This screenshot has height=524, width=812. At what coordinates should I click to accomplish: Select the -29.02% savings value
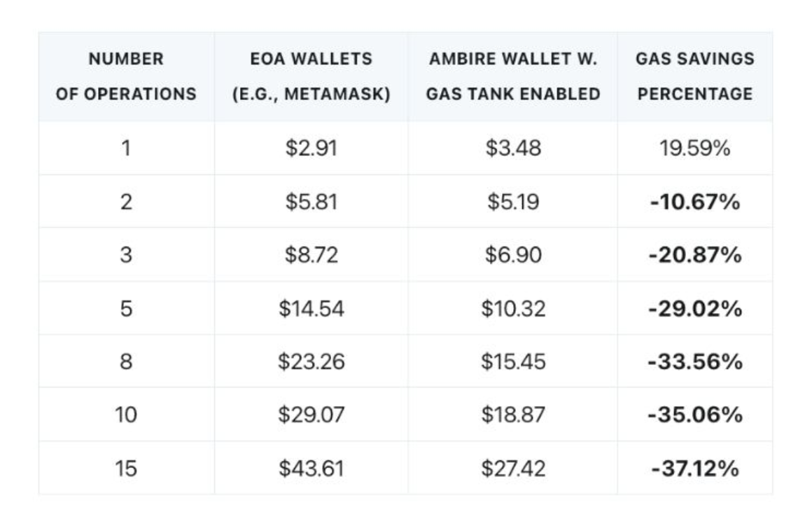click(x=695, y=309)
